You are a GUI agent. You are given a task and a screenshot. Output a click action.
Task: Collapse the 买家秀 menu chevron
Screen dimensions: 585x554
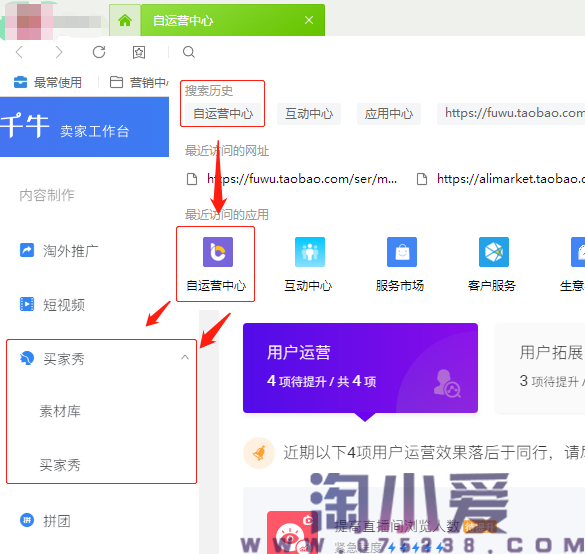coord(185,357)
